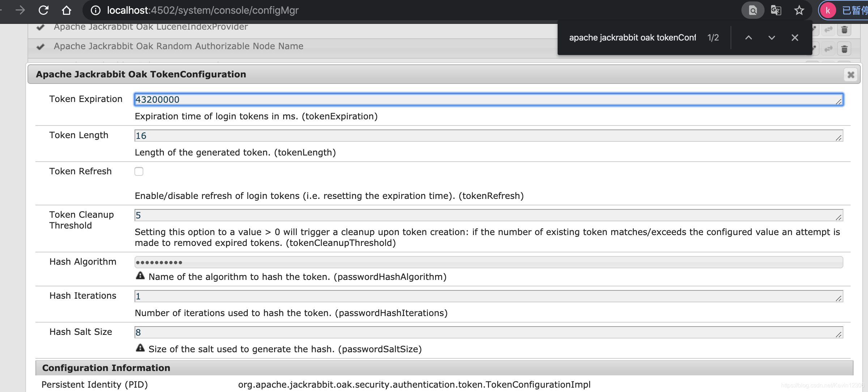Click the Token Refresh label
868x392 pixels.
pos(80,171)
